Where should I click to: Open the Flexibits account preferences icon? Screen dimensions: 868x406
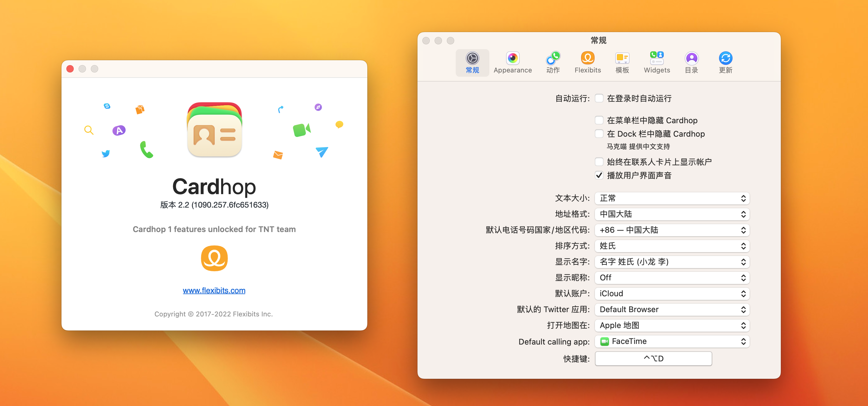coord(587,59)
